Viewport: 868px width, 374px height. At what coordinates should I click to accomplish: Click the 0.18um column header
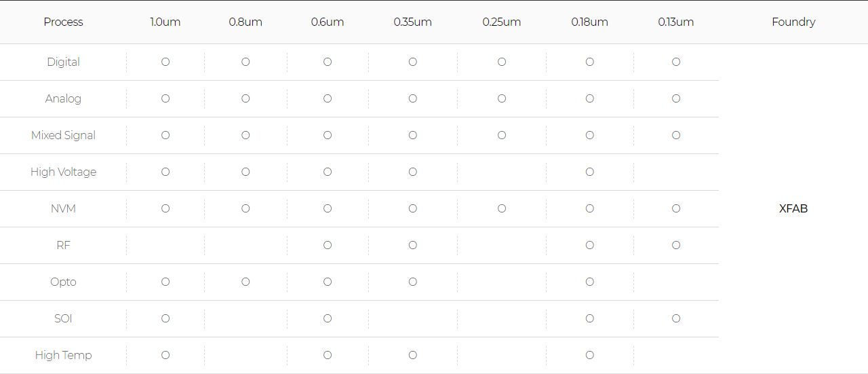tap(590, 22)
